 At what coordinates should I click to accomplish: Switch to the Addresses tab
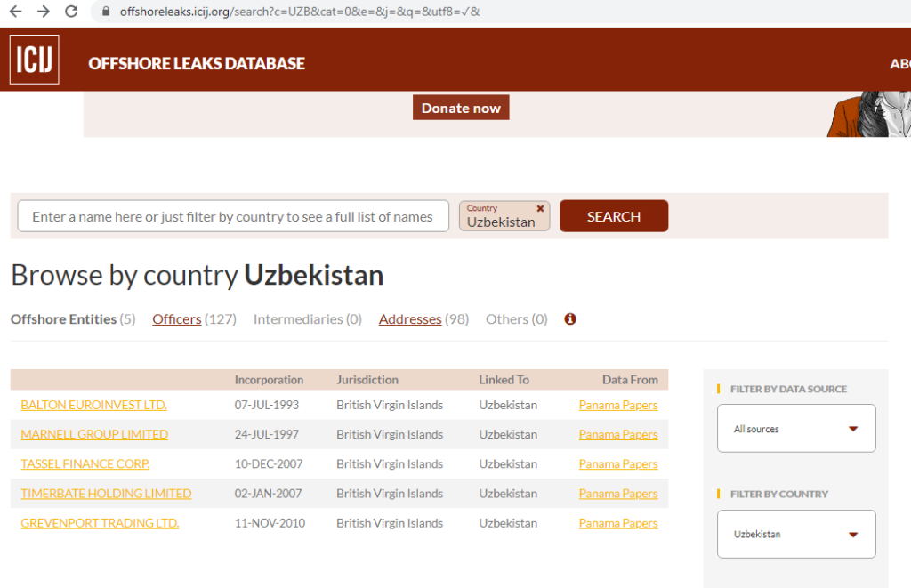[410, 319]
